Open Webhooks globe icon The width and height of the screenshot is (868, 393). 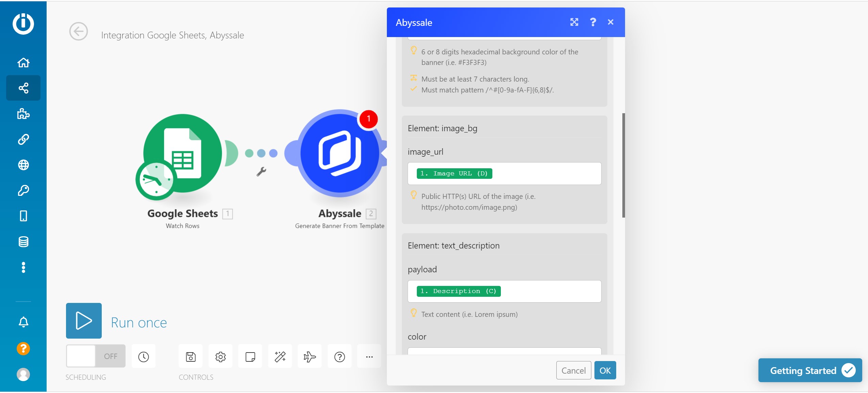click(23, 165)
